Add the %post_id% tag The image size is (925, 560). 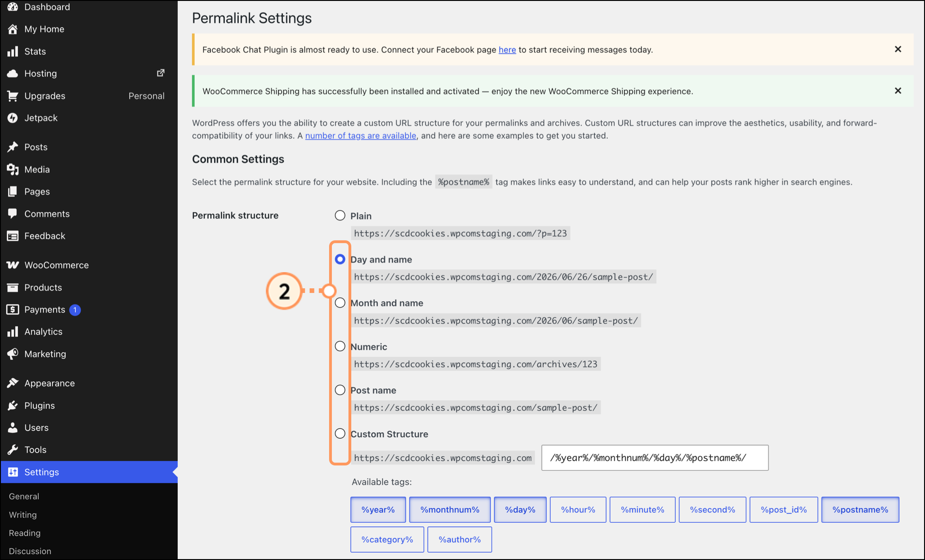click(x=784, y=510)
